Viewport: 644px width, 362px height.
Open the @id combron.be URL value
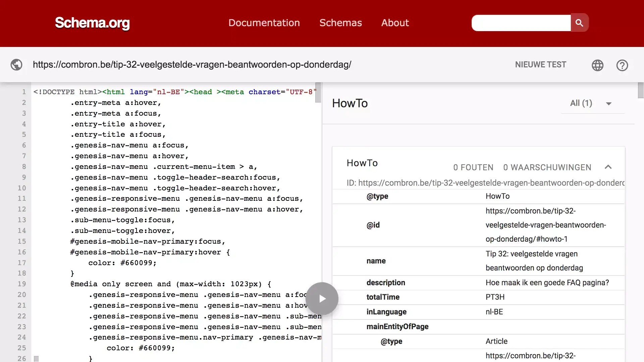(546, 225)
